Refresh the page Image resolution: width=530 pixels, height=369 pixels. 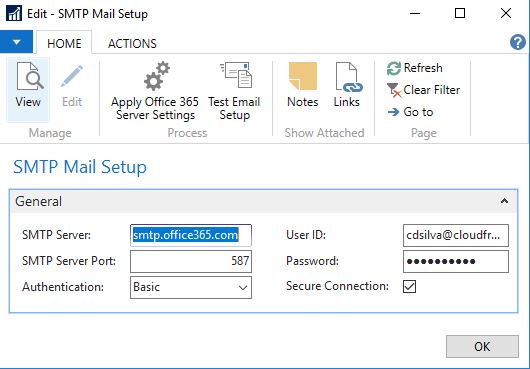(x=414, y=68)
